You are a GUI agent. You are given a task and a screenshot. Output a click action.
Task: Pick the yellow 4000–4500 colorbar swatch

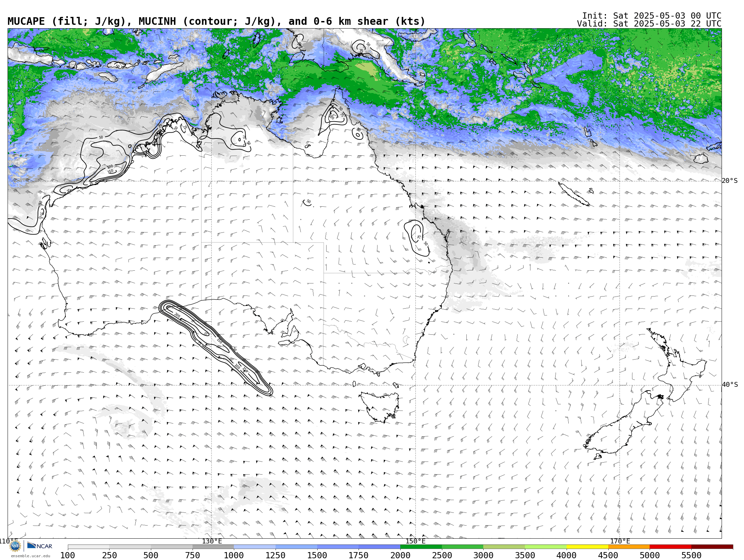[x=587, y=547]
